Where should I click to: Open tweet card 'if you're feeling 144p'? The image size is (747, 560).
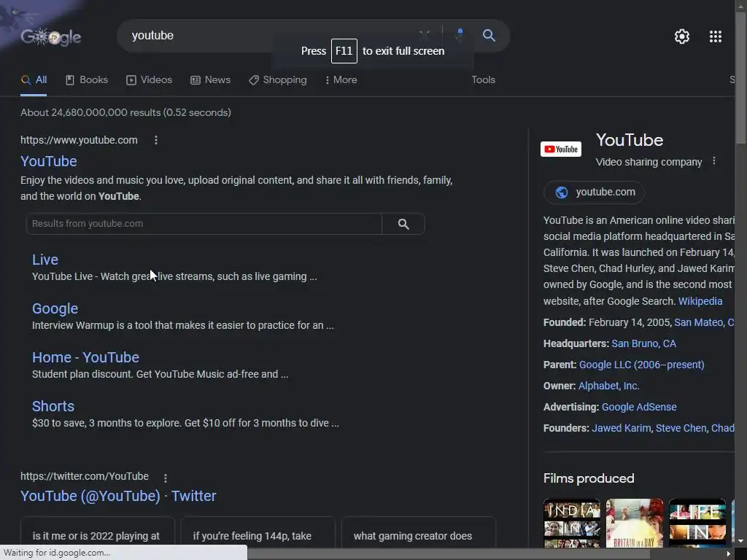(258, 532)
